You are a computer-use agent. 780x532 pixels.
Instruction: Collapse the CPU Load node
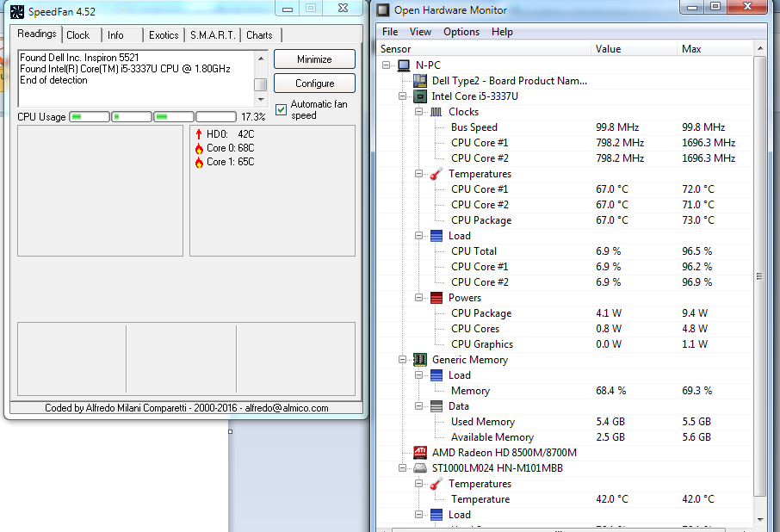(x=419, y=236)
